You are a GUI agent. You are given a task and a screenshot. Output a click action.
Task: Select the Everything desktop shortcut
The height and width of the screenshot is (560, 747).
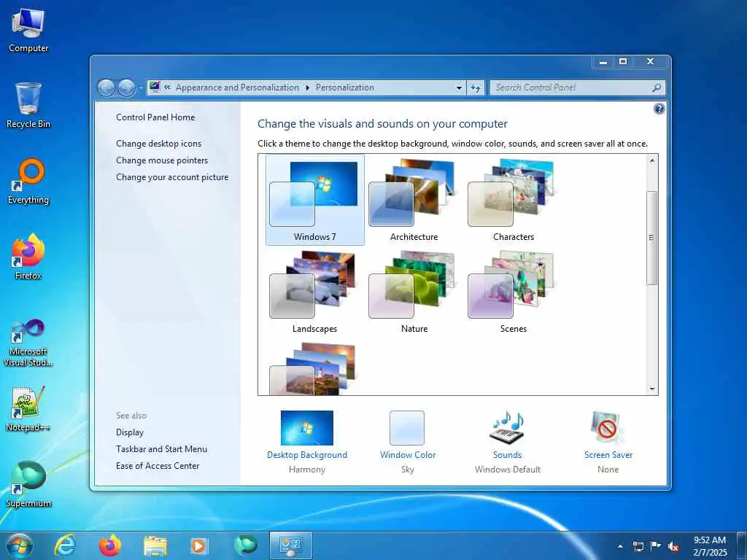pyautogui.click(x=28, y=182)
